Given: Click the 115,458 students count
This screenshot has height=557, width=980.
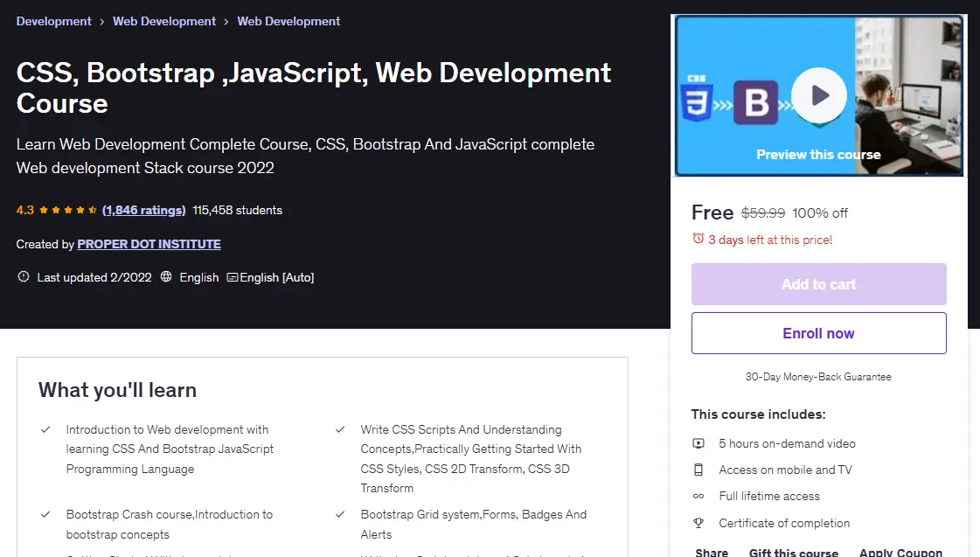Looking at the screenshot, I should 238,210.
